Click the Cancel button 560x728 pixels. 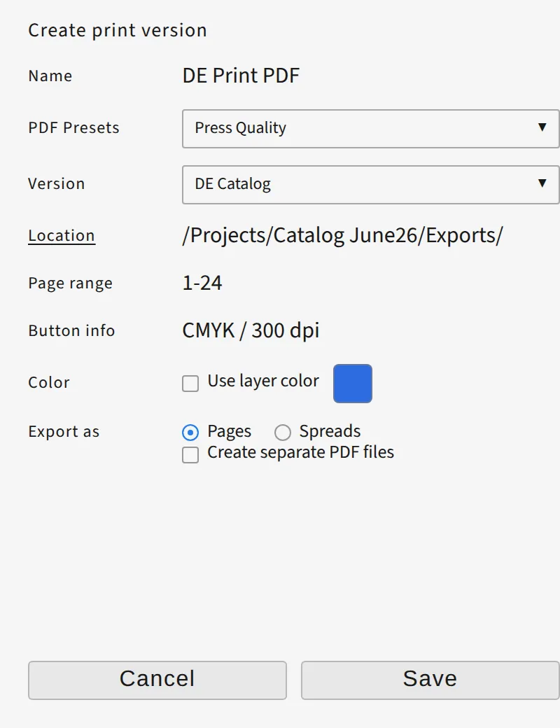[157, 680]
